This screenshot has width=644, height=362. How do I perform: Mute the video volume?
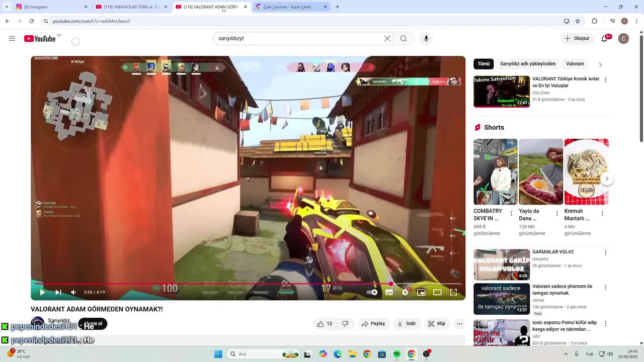tap(73, 292)
